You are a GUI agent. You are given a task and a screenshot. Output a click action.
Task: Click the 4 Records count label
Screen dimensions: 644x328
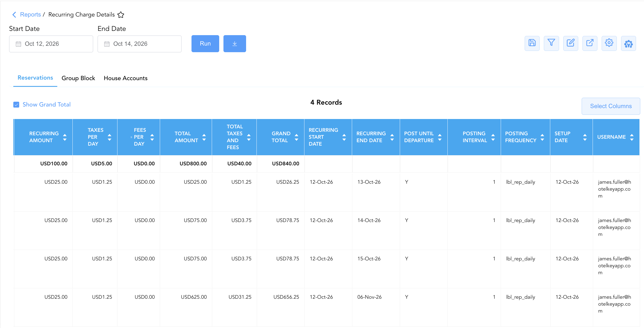click(326, 102)
